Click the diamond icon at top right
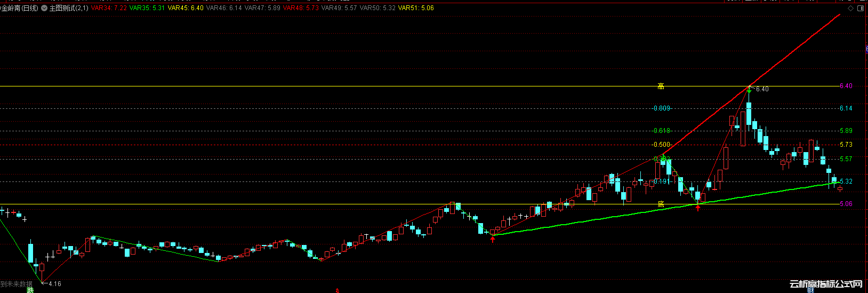 click(850, 9)
